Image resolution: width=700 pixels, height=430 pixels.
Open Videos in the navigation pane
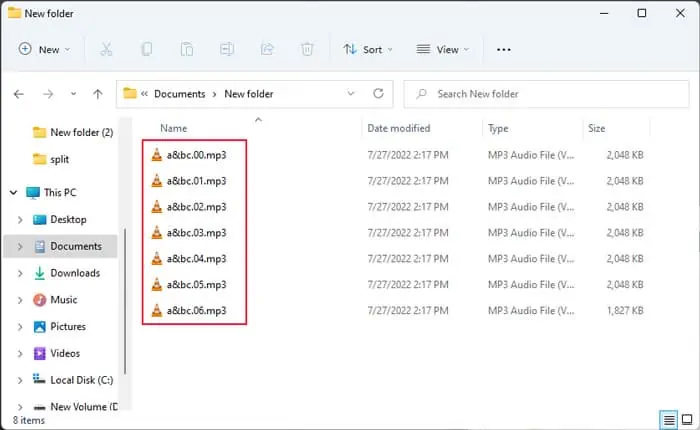click(x=56, y=353)
